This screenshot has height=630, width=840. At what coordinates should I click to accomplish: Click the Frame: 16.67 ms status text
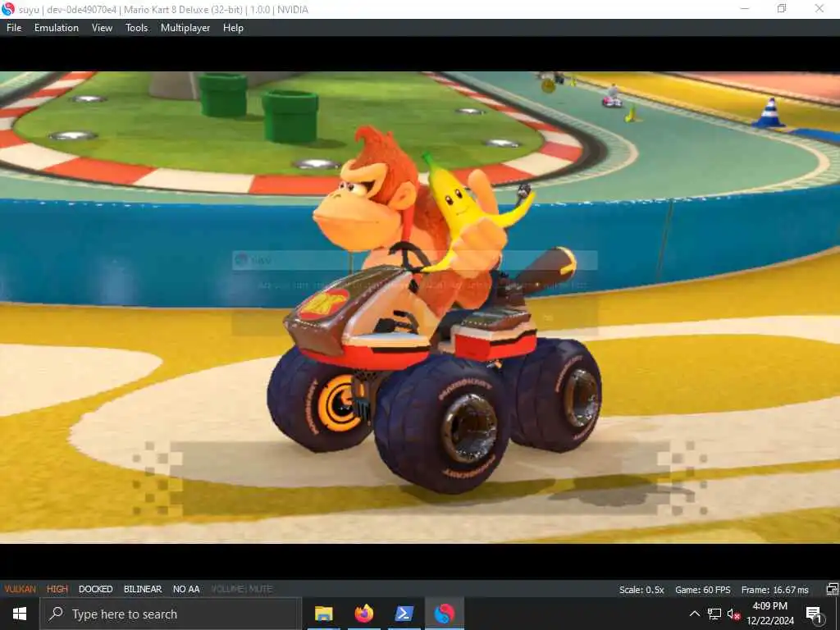[774, 590]
